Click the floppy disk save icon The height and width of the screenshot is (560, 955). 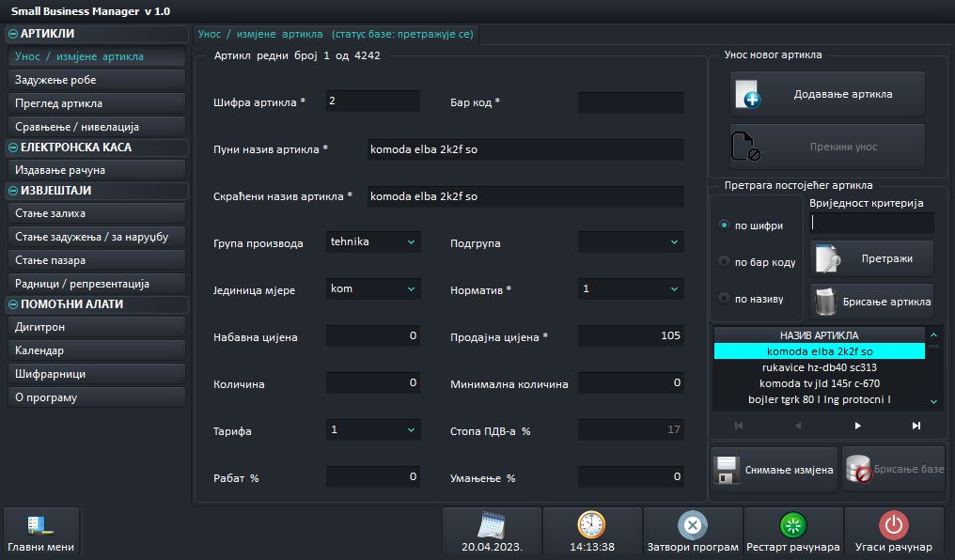click(727, 470)
